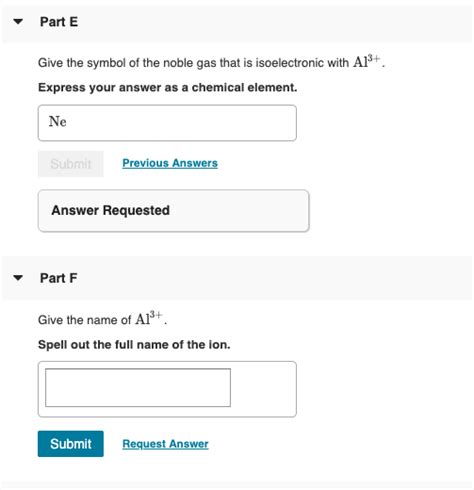The height and width of the screenshot is (490, 474).
Task: Click the gray Part F header bar
Action: [237, 278]
